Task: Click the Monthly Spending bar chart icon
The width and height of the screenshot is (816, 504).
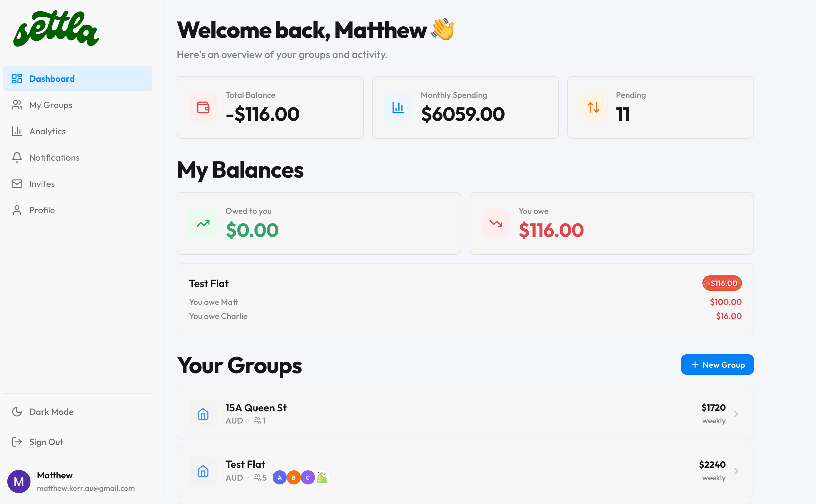Action: coord(398,107)
